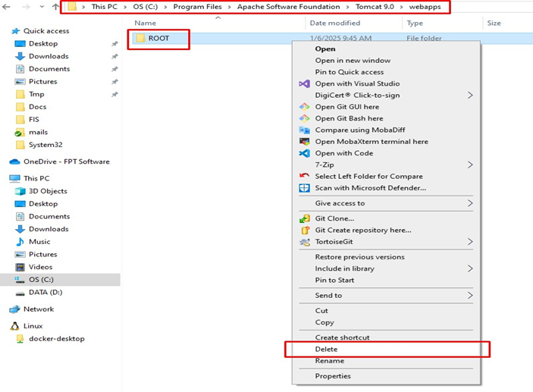533x392 pixels.
Task: Click the Music note icon
Action: (20, 242)
